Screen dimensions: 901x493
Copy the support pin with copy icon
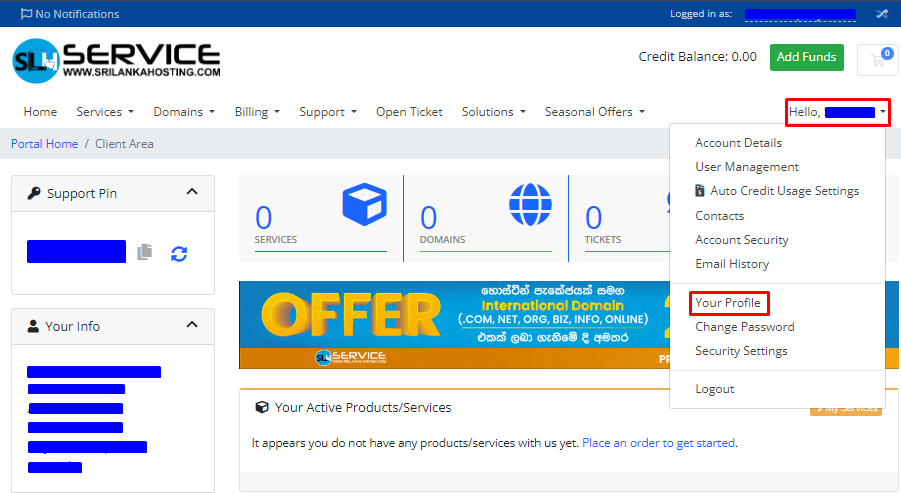145,252
